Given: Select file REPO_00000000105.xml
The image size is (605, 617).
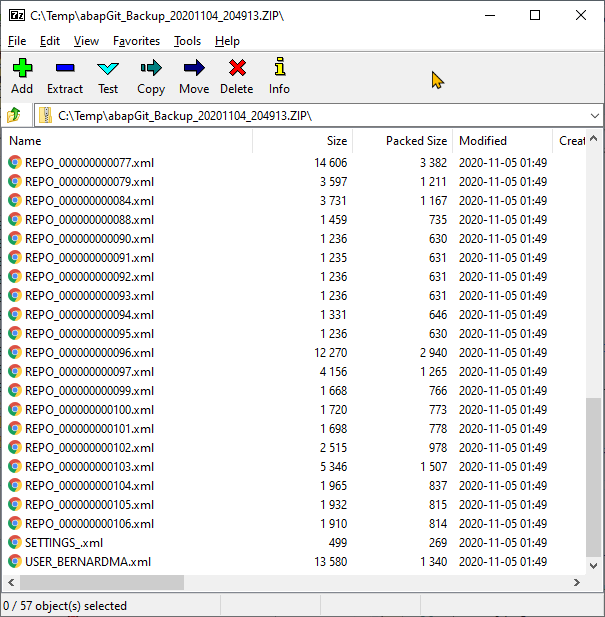Looking at the screenshot, I should click(x=89, y=505).
